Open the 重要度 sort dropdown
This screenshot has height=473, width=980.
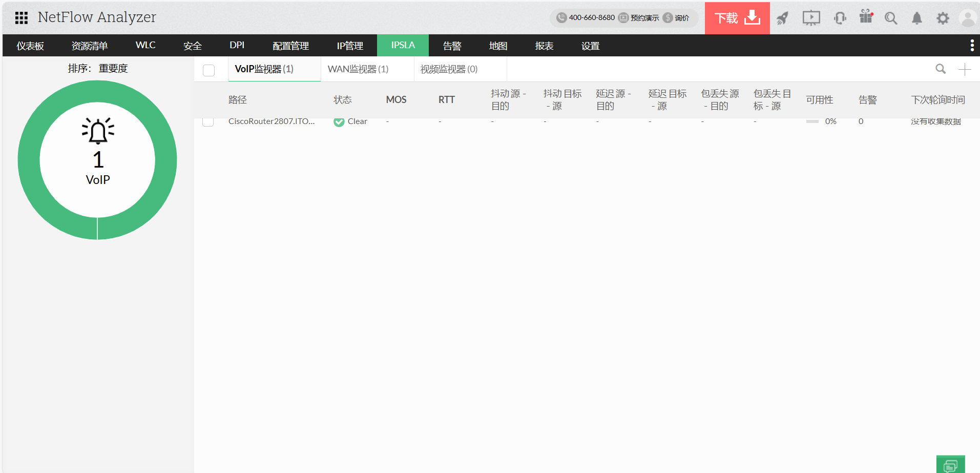pos(113,69)
